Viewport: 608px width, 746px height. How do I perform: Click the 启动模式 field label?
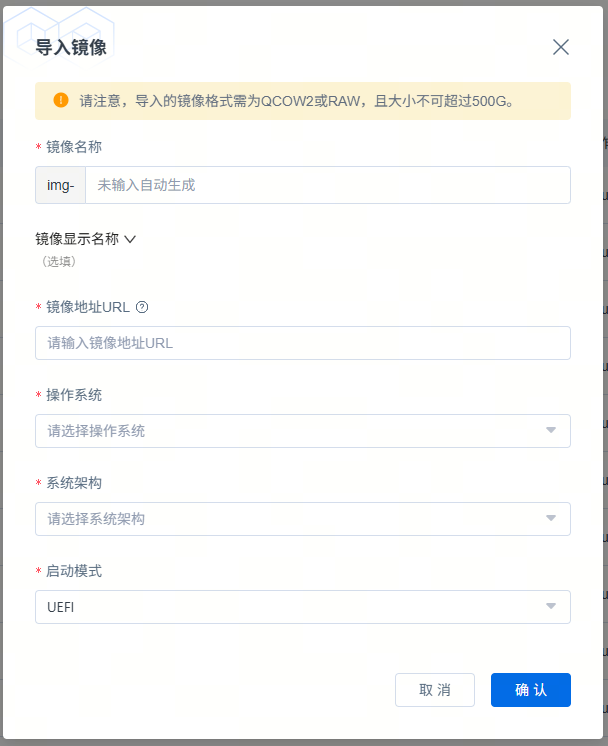pos(74,571)
